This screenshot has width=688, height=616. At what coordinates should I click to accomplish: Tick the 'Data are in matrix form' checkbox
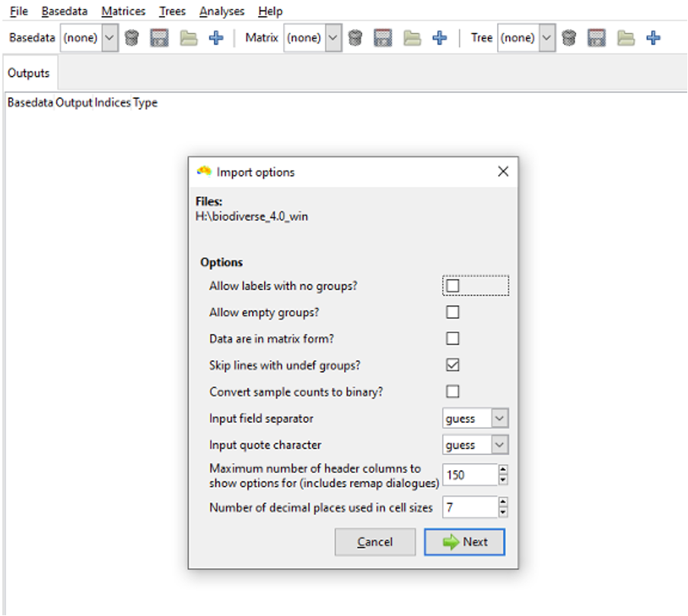[453, 338]
